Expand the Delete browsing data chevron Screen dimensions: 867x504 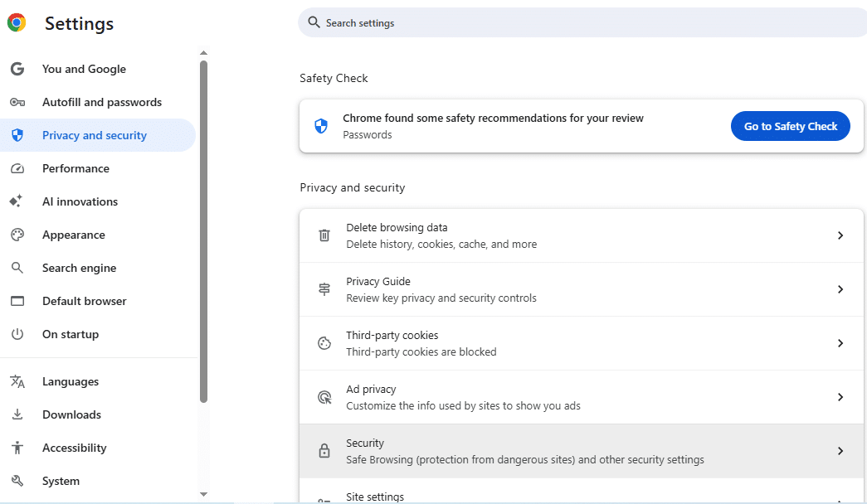coord(840,235)
